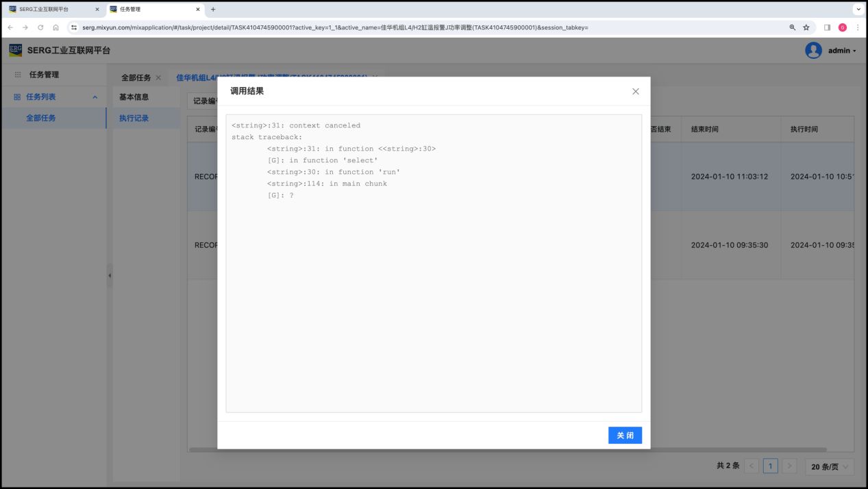Select 全部任务 in the left sidebar
This screenshot has width=868, height=489.
[x=41, y=118]
